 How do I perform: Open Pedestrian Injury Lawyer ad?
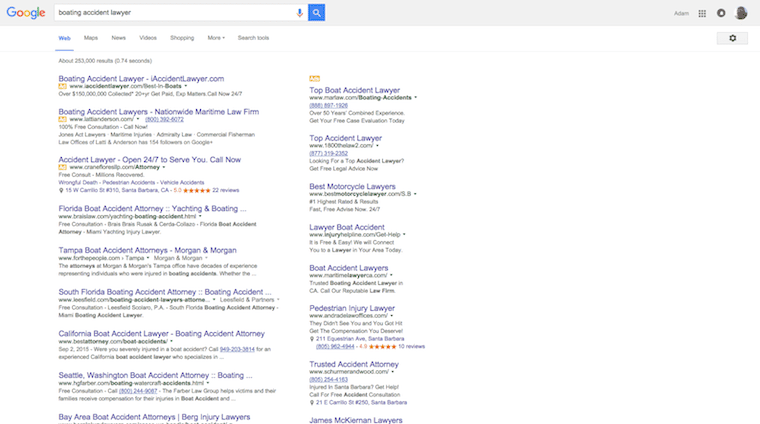[x=352, y=308]
